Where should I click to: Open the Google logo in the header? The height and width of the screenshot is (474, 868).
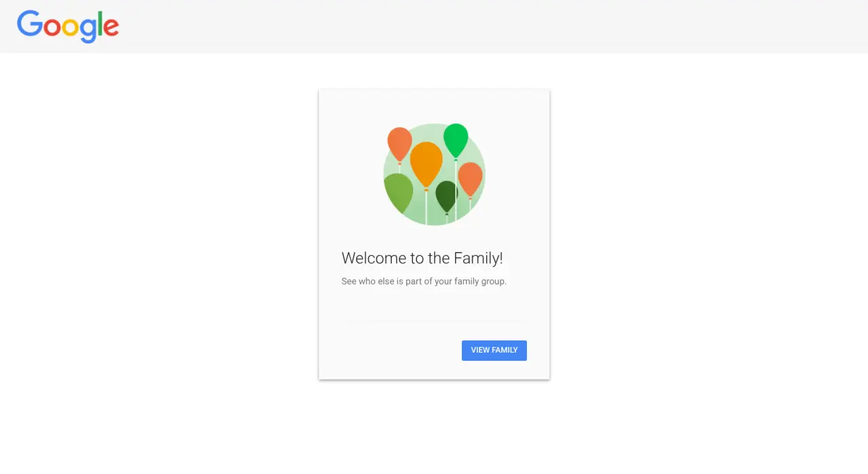(68, 26)
